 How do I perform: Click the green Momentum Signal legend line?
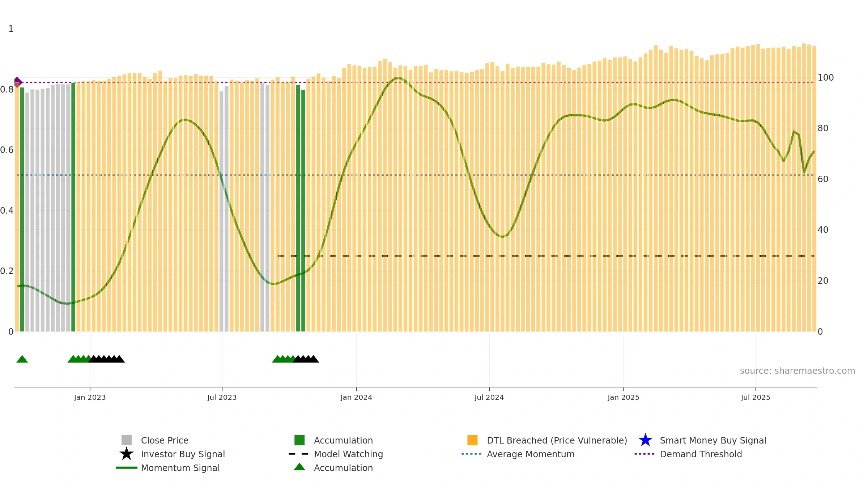[127, 468]
